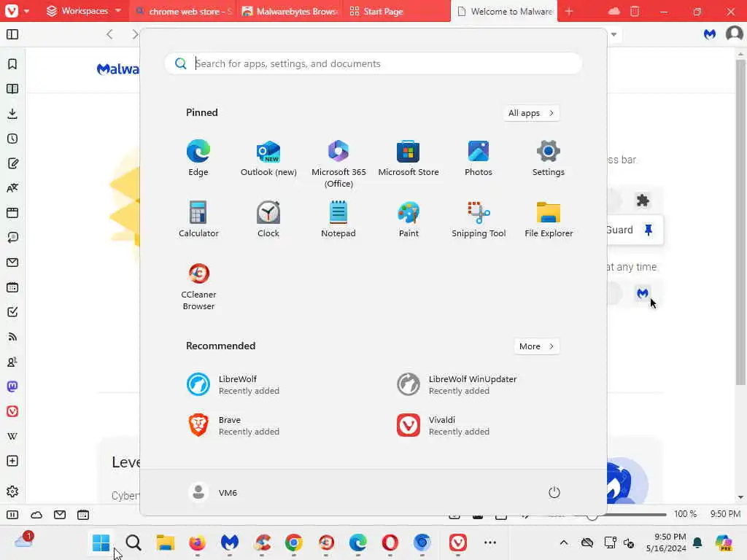This screenshot has width=747, height=560.
Task: Open Vivaldi profile avatar
Action: (x=734, y=34)
